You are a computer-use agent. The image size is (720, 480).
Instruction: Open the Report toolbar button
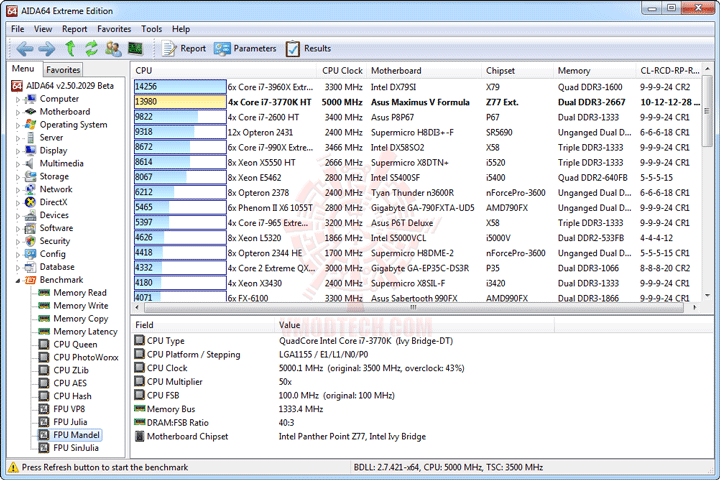pos(184,48)
